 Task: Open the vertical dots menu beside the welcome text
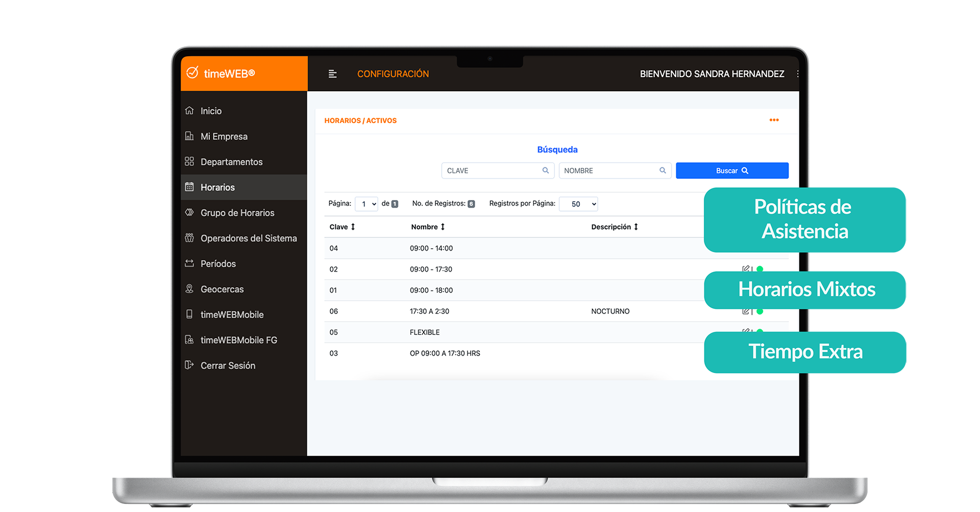pos(797,74)
